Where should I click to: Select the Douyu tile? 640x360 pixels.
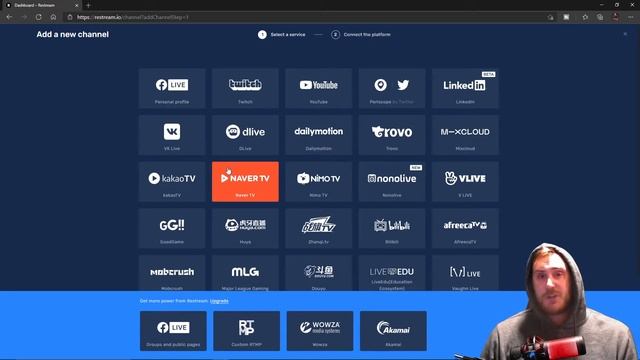click(x=319, y=273)
